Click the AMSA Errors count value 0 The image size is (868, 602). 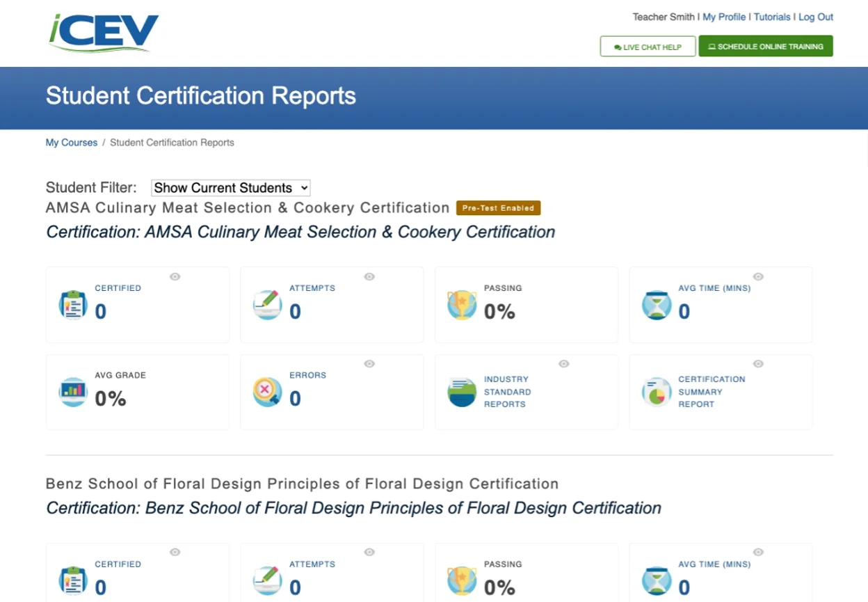pos(295,399)
